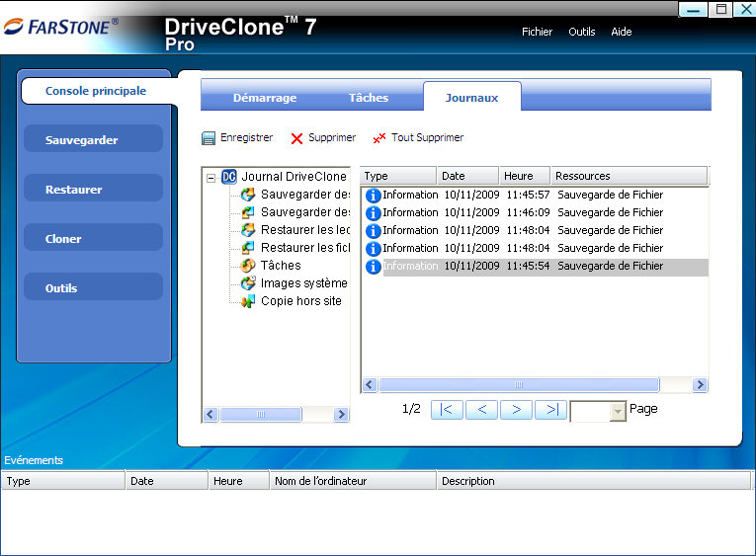Click the tree panel horizontal scrollbar thumb

(x=261, y=415)
